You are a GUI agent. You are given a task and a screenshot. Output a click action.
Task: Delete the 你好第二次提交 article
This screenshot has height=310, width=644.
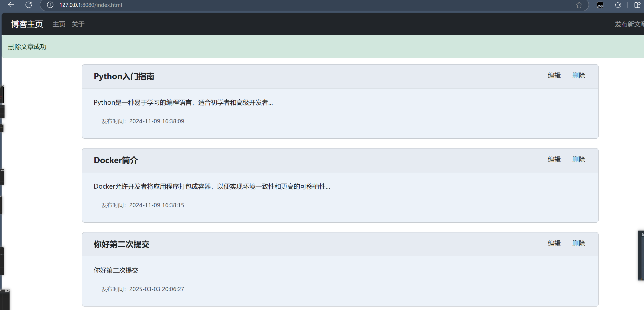point(579,244)
